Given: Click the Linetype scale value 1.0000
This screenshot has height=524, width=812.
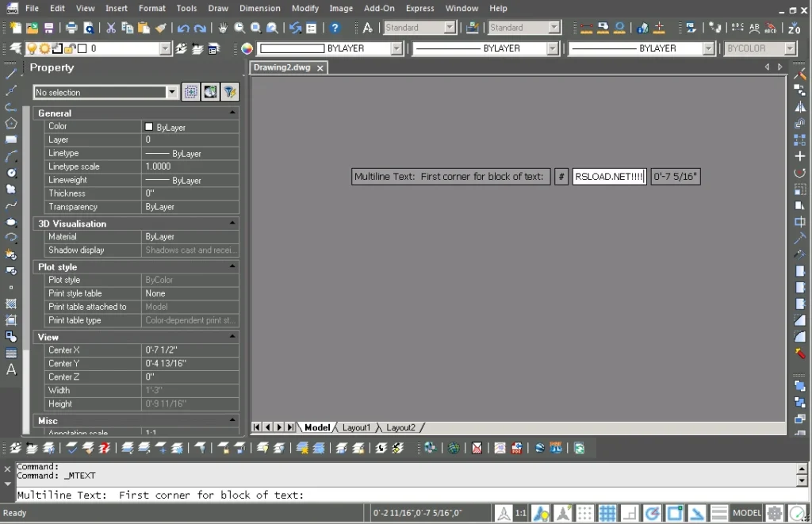Looking at the screenshot, I should pyautogui.click(x=158, y=166).
